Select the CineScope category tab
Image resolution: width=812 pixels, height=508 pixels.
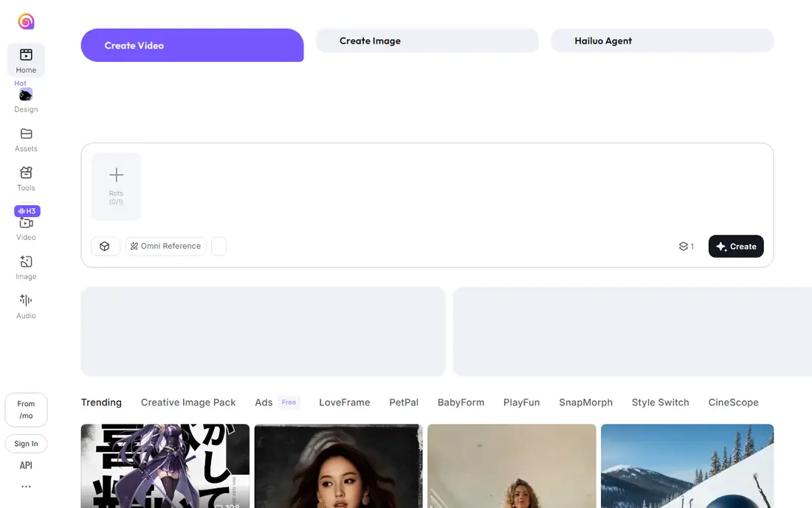733,402
